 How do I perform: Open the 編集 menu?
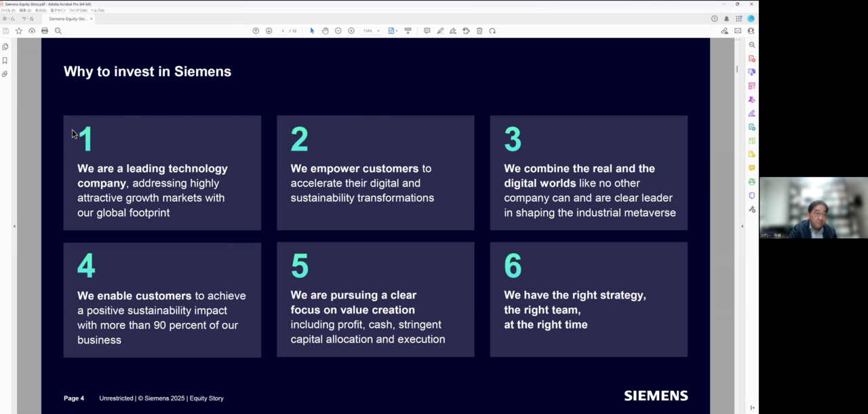tap(24, 10)
